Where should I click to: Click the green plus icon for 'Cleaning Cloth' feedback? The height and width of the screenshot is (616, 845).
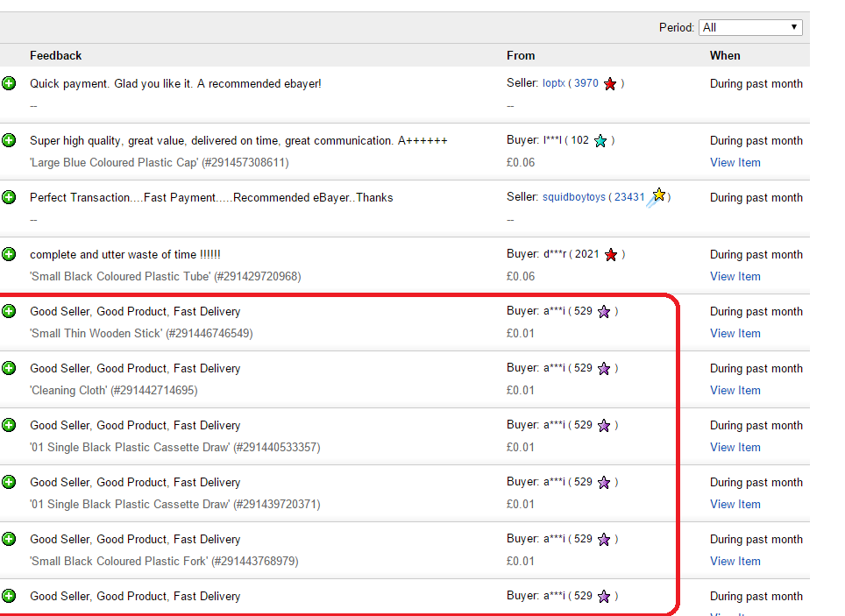[x=9, y=369]
